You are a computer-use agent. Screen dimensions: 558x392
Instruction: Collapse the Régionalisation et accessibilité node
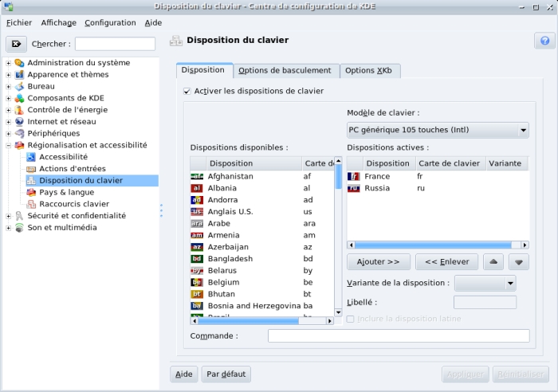[9, 146]
